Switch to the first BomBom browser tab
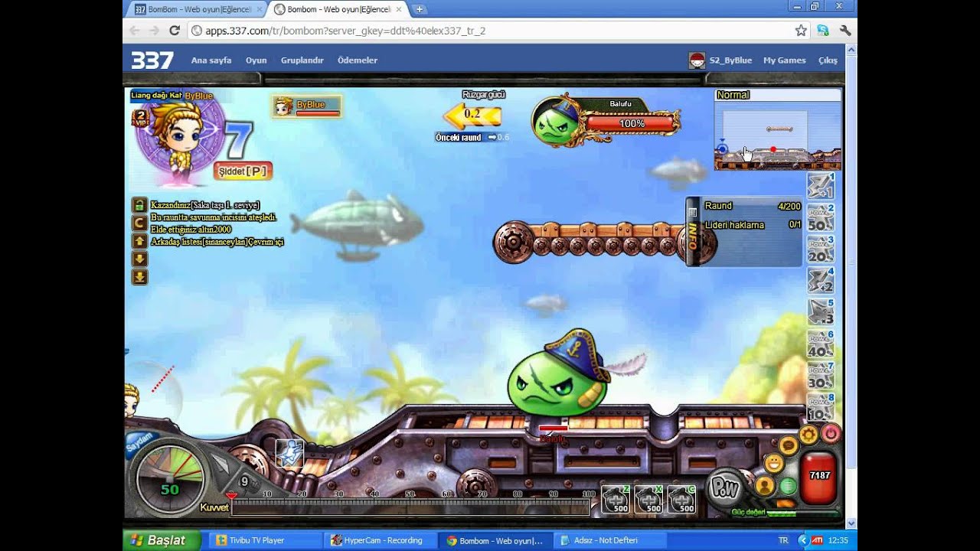This screenshot has width=980, height=551. [198, 9]
